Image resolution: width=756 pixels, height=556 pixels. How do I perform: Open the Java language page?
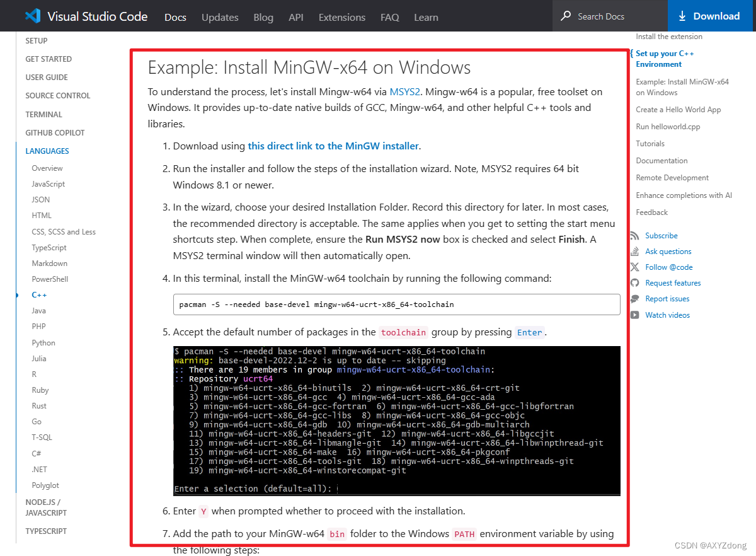coord(39,311)
